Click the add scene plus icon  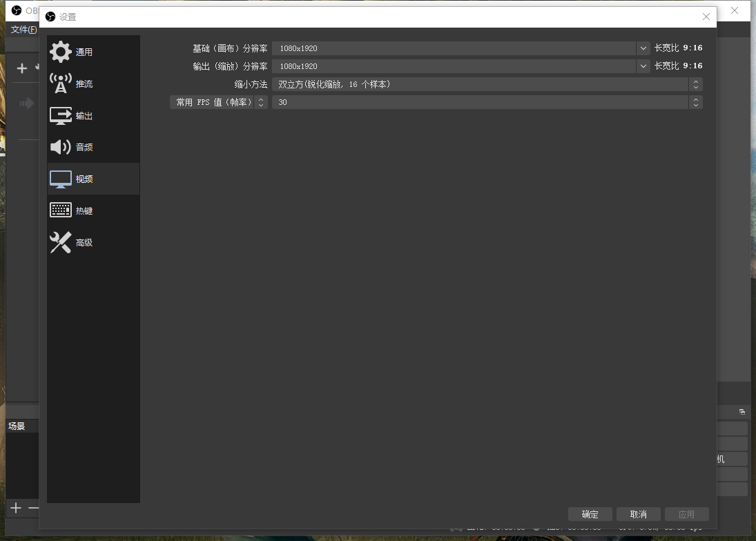click(16, 509)
